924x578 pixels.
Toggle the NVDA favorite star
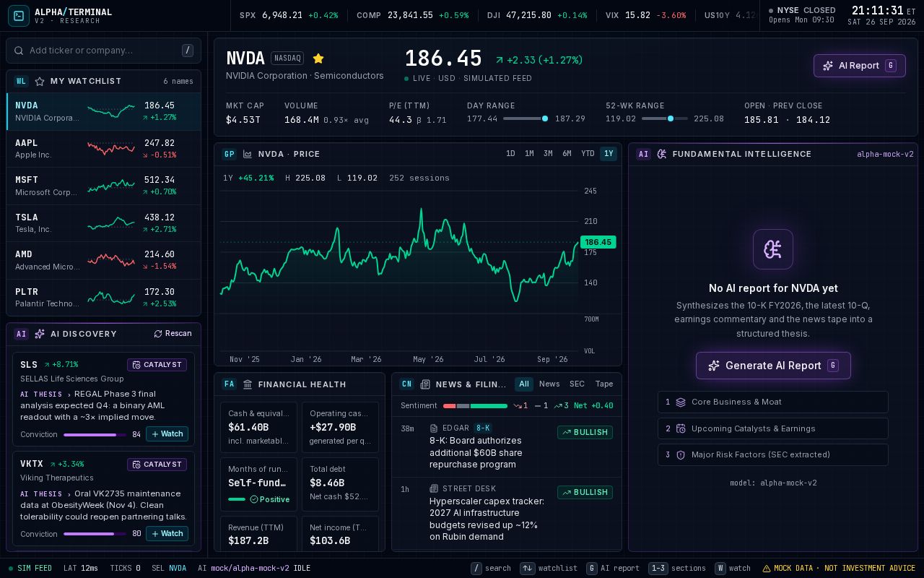pyautogui.click(x=318, y=59)
